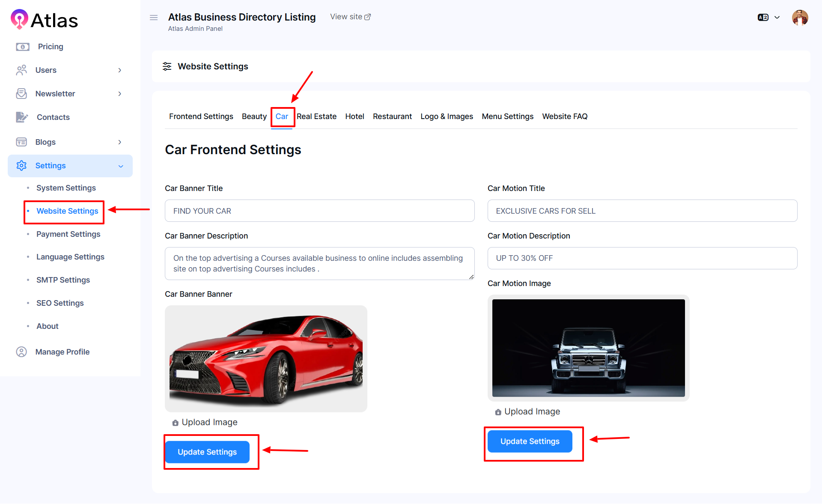Open the language translate icon
This screenshot has height=504, width=822.
pos(763,18)
